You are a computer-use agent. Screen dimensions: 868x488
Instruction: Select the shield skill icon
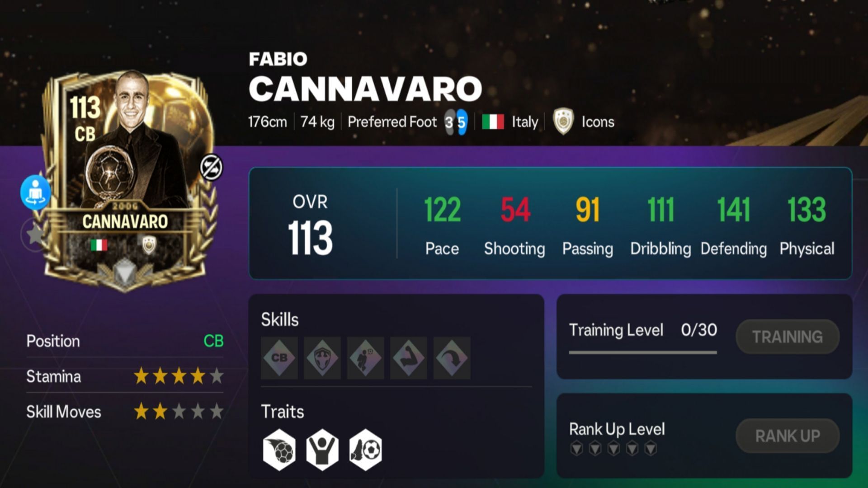click(x=322, y=358)
